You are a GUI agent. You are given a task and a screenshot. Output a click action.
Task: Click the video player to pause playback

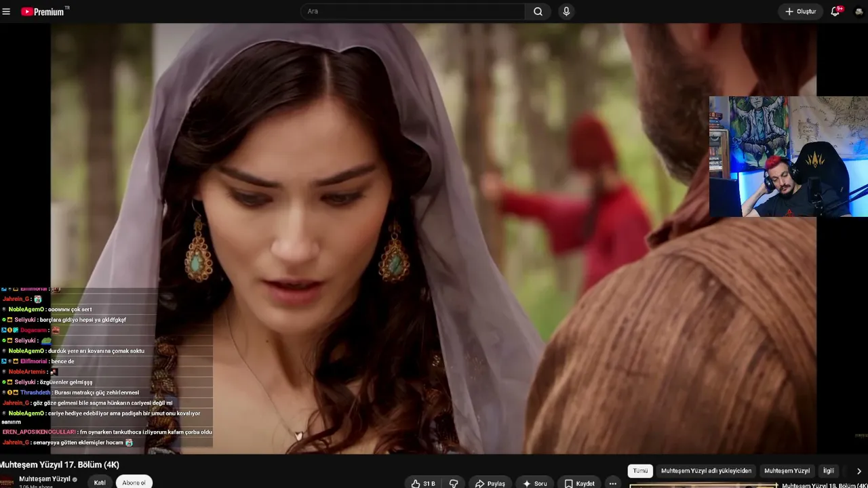[x=434, y=239]
